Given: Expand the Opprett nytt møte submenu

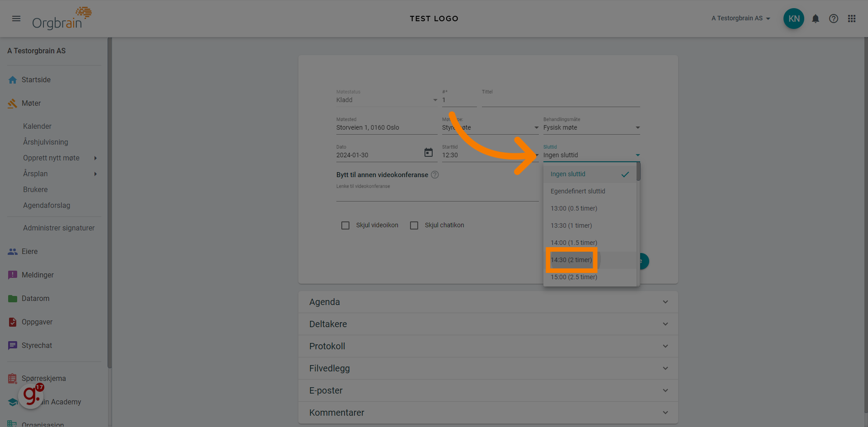Looking at the screenshot, I should pos(95,158).
